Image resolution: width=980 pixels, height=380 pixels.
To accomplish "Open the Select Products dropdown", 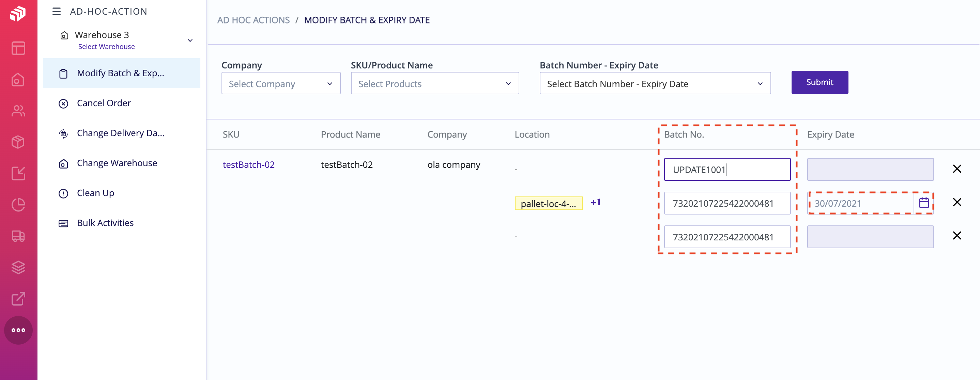I will click(x=435, y=83).
